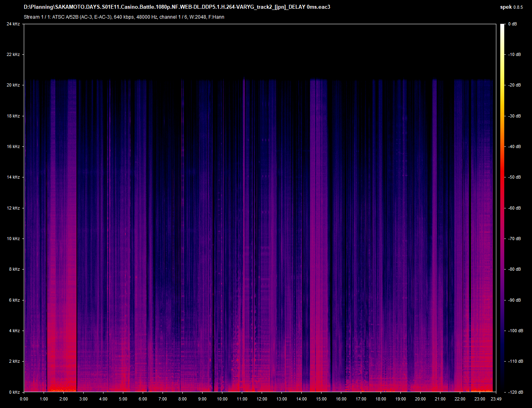Click the -120 dB scale label
This screenshot has width=532, height=408.
pyautogui.click(x=515, y=392)
